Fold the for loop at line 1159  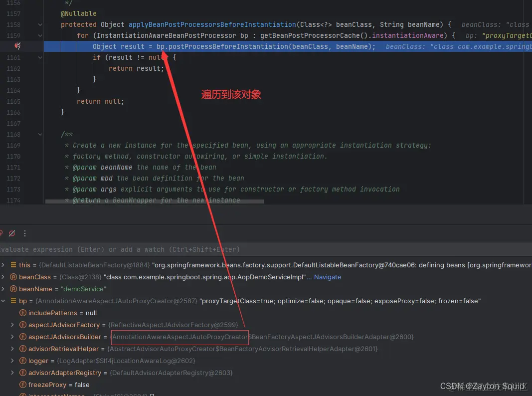(x=40, y=35)
